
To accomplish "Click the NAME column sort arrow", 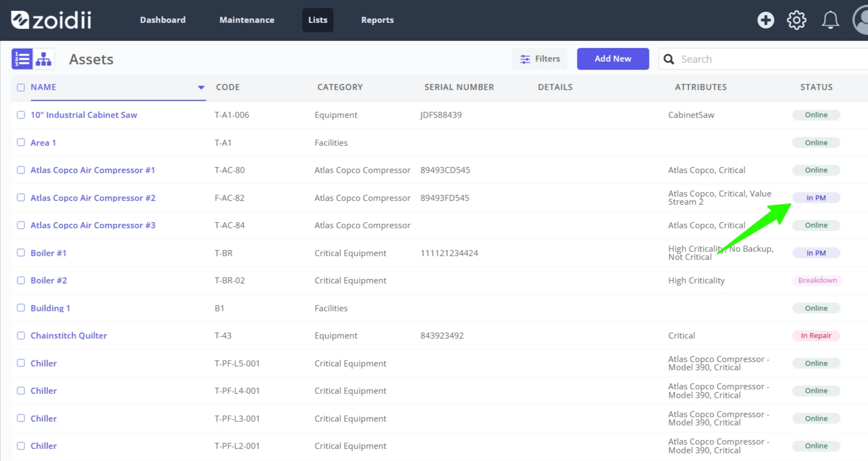I will tap(201, 87).
